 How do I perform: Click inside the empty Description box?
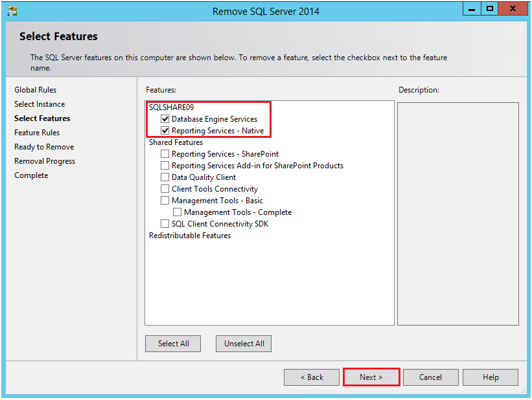[x=458, y=214]
